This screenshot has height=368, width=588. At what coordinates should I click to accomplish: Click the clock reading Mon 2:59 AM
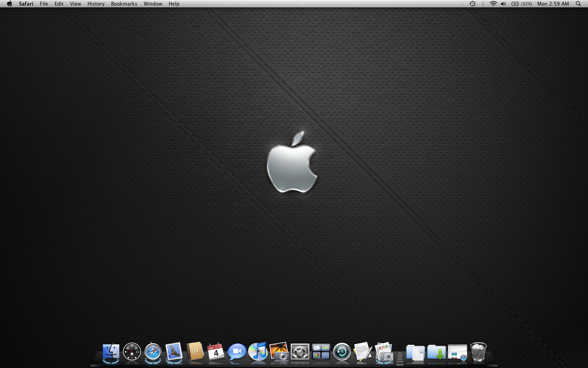pos(553,4)
